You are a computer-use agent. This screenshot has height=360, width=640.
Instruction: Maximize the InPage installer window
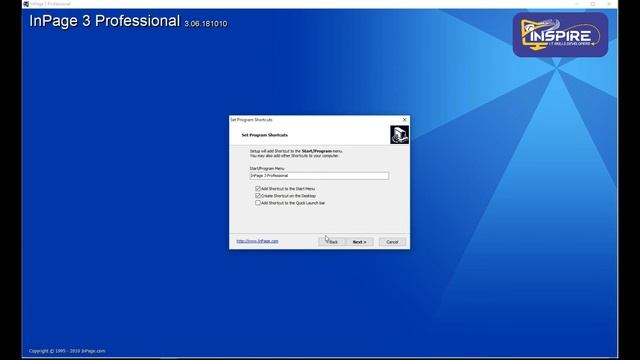(593, 4)
